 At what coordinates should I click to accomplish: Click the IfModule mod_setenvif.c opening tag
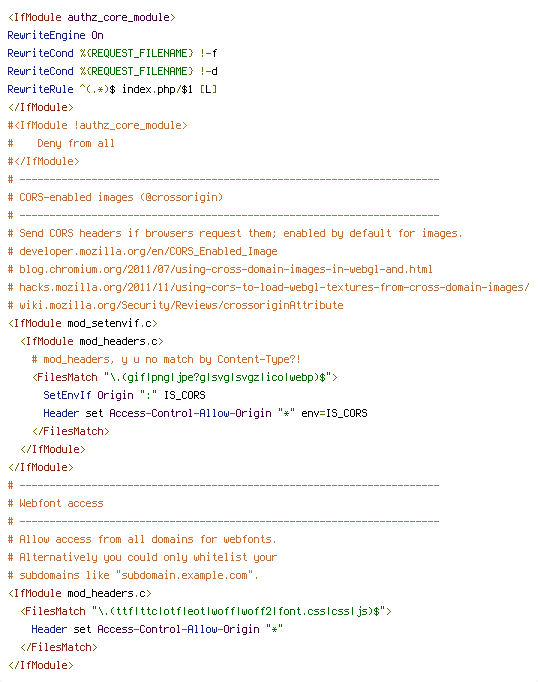83,323
